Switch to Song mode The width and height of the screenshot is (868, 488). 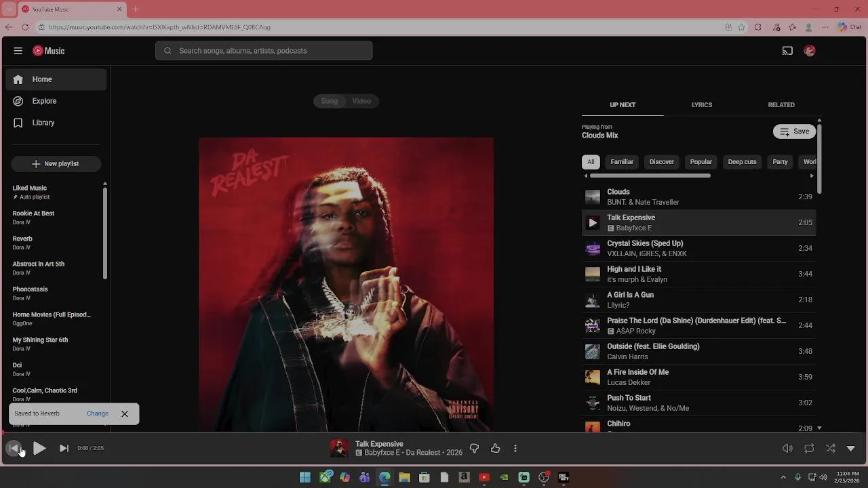(x=330, y=101)
